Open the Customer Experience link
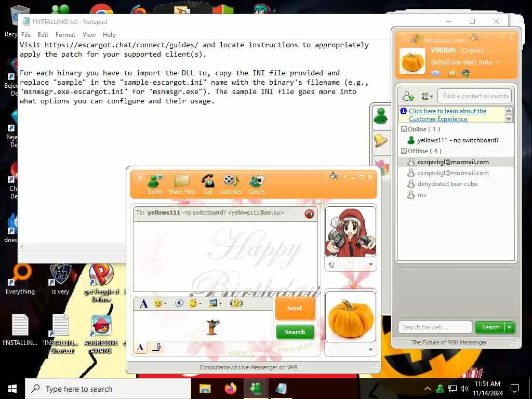Screen dimensions: 532x399 [x=448, y=115]
